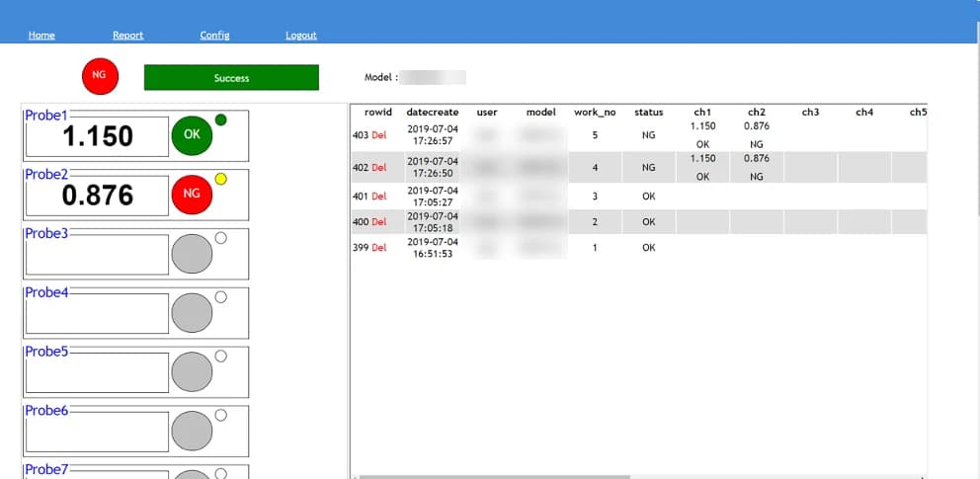Click the small empty dot beside Probe4

[220, 297]
